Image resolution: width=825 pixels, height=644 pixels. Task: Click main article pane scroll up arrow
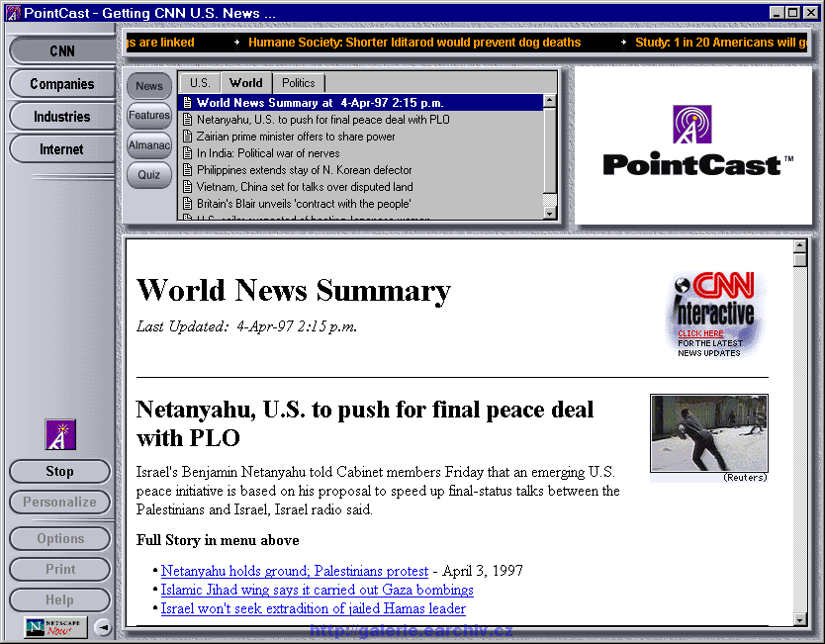(799, 245)
